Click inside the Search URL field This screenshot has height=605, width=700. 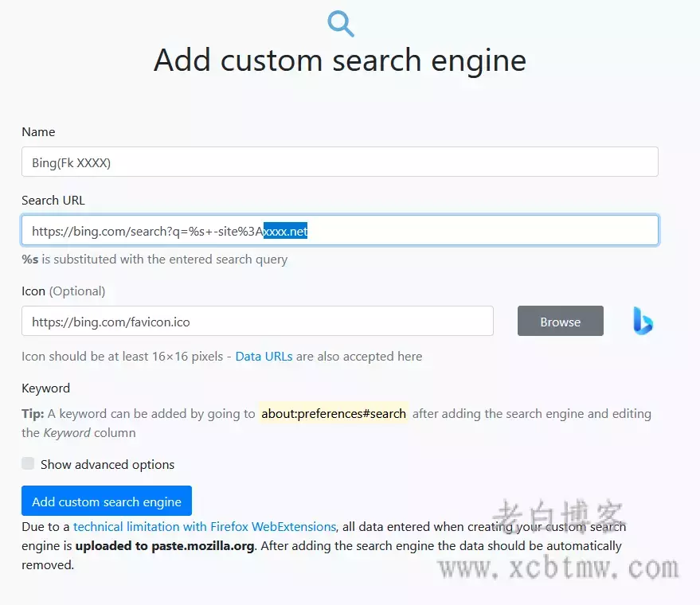pyautogui.click(x=478, y=231)
